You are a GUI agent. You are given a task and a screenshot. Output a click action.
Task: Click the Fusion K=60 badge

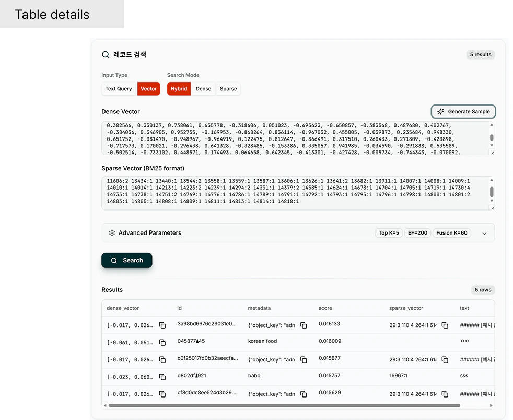451,233
